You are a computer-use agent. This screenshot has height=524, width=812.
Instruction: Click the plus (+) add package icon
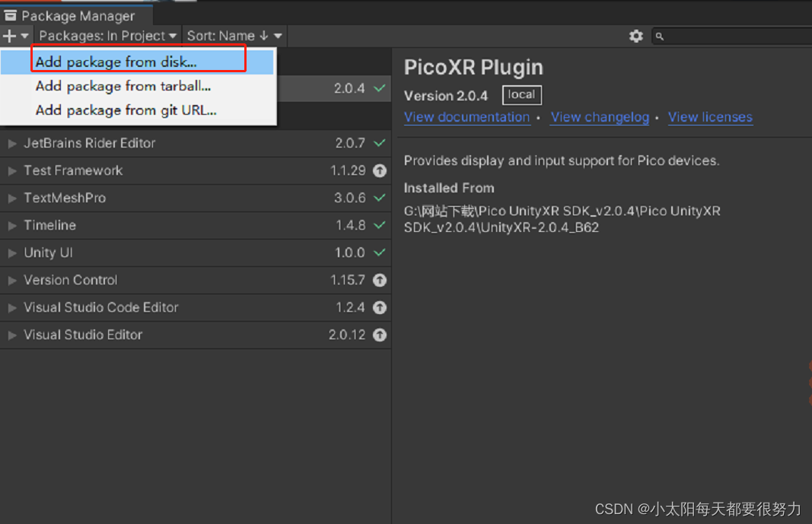point(8,35)
